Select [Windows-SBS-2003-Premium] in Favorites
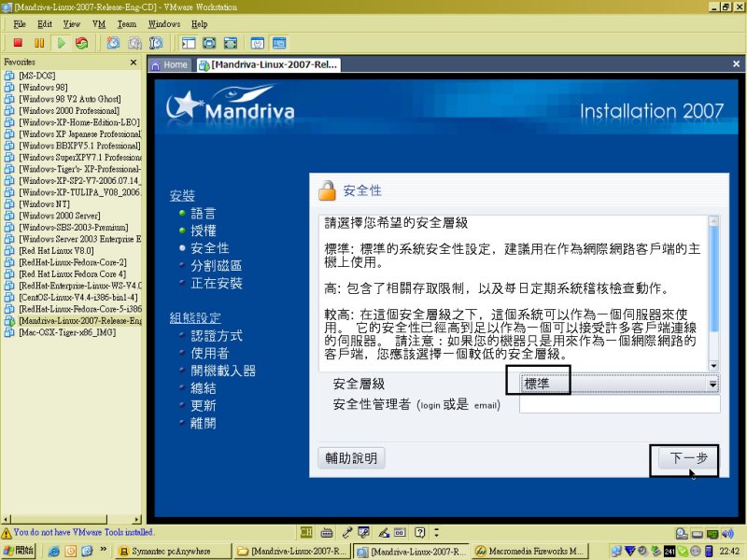This screenshot has width=747, height=560. [x=74, y=228]
